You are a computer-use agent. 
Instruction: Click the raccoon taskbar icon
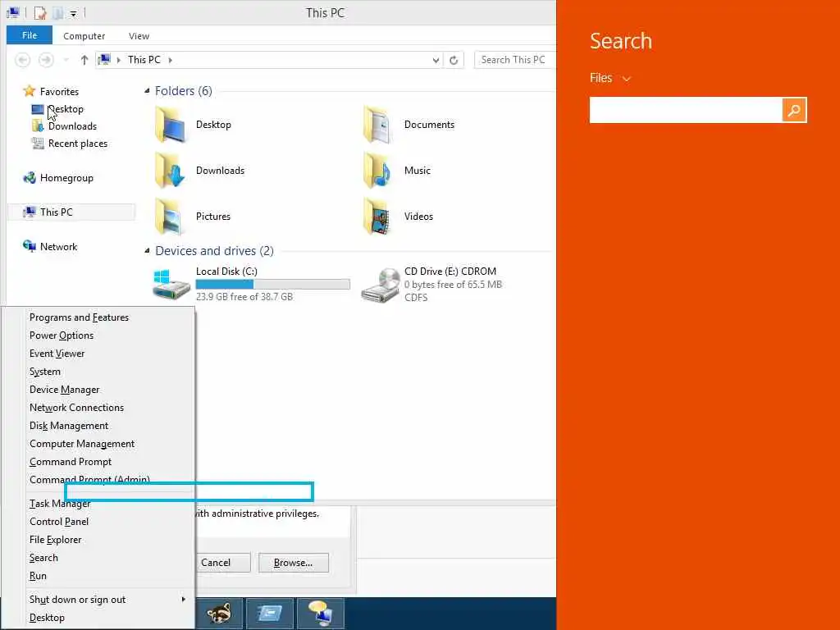coord(219,614)
